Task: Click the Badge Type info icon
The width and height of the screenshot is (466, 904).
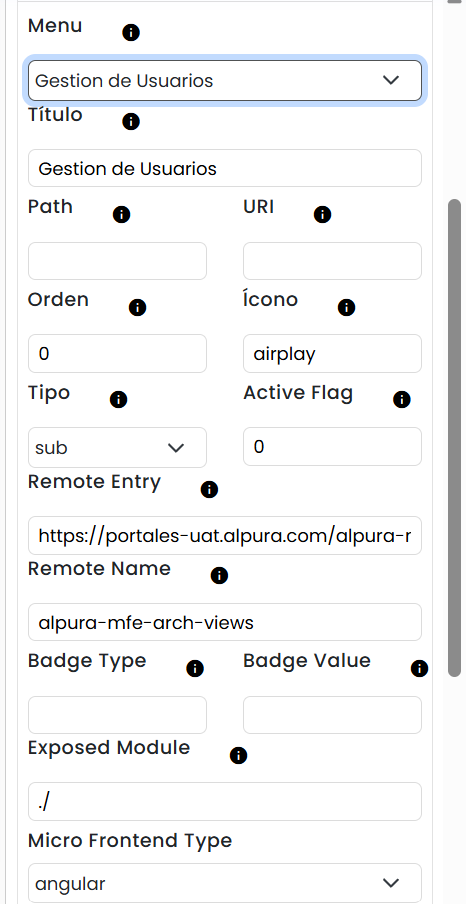Action: (x=195, y=668)
